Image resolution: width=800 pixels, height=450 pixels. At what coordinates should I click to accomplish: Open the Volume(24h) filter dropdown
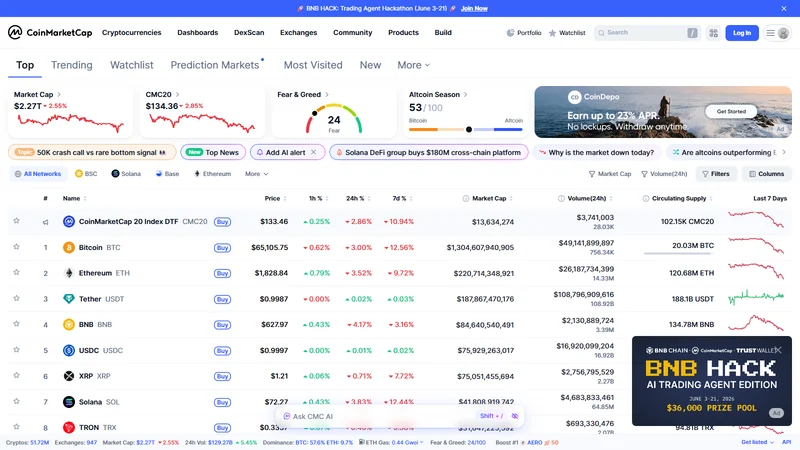click(664, 174)
